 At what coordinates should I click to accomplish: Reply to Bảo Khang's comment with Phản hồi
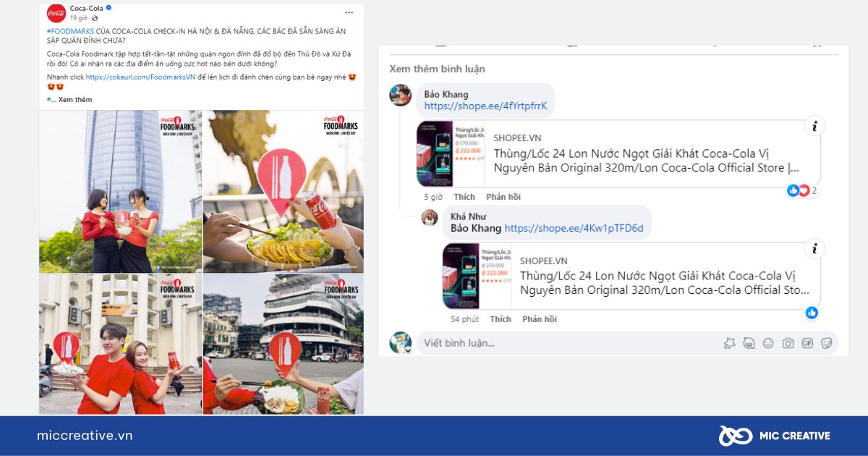point(503,197)
